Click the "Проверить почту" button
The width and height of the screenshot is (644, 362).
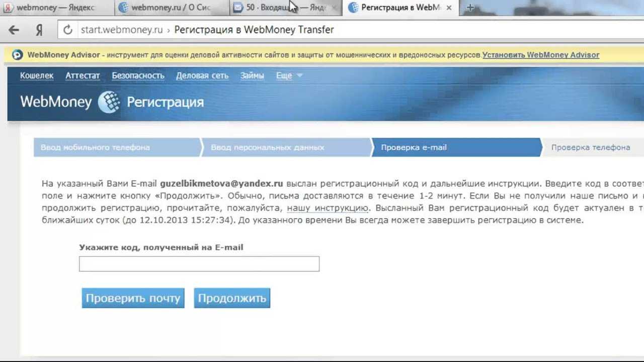coord(133,298)
